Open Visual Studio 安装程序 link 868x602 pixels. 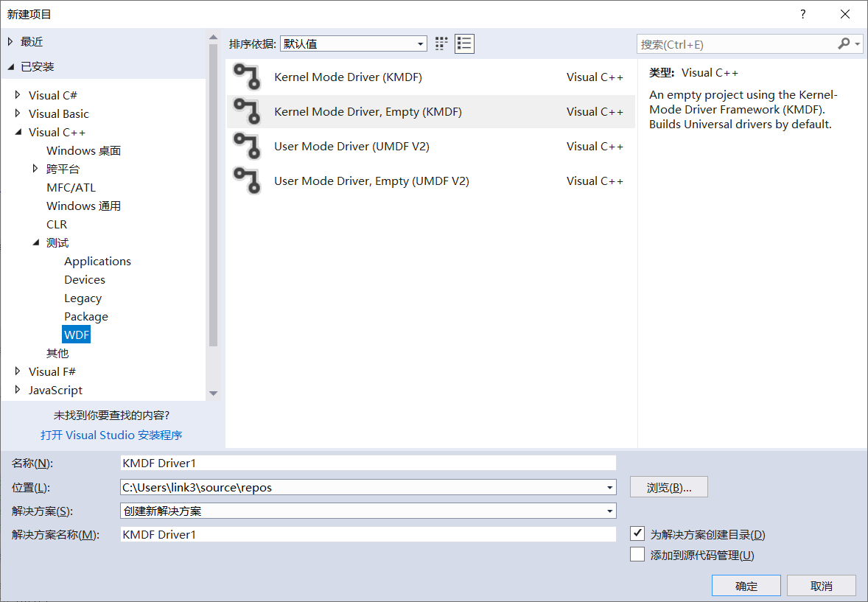coord(111,435)
